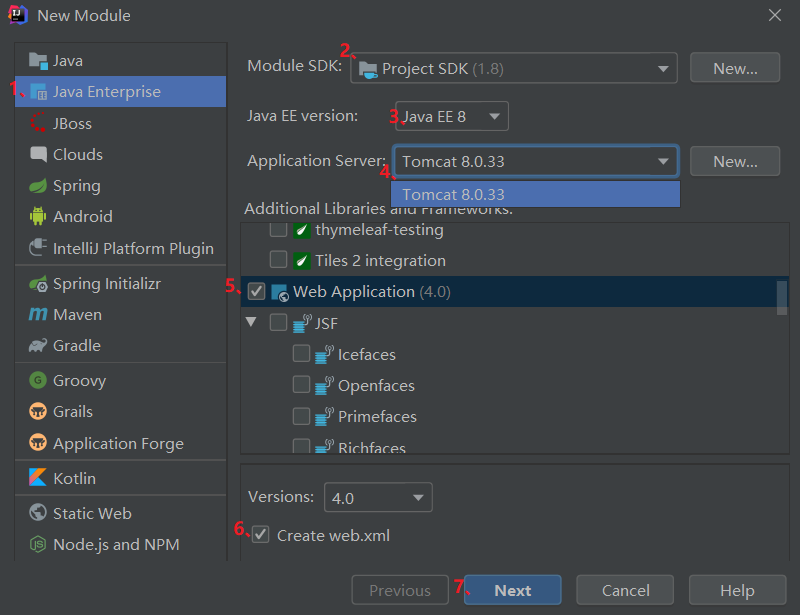The width and height of the screenshot is (800, 615).
Task: Enable the Tiles 2 integration checkbox
Action: [x=278, y=259]
